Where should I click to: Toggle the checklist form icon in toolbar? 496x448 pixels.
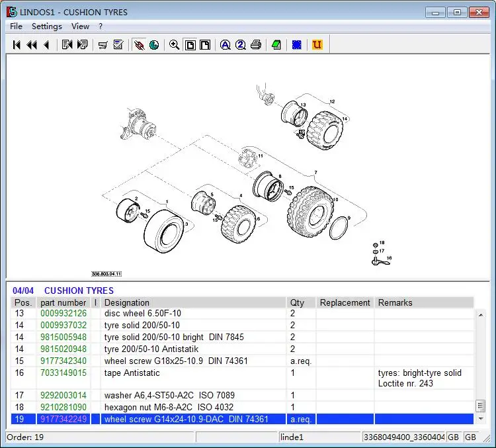tap(118, 45)
